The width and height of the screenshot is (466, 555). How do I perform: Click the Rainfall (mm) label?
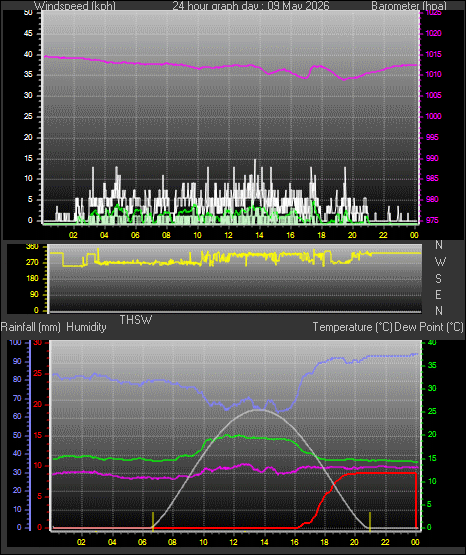pos(31,327)
